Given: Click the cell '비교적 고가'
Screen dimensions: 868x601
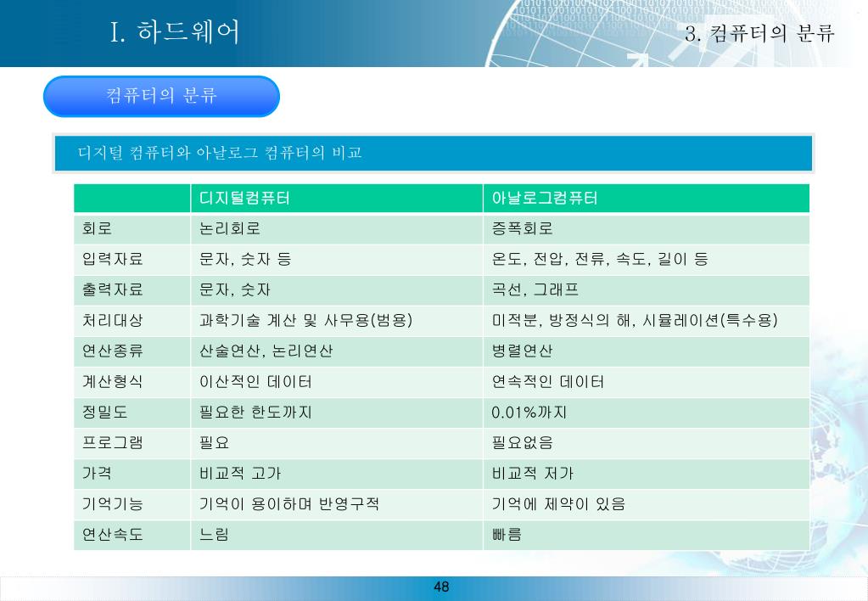Looking at the screenshot, I should coord(337,474).
